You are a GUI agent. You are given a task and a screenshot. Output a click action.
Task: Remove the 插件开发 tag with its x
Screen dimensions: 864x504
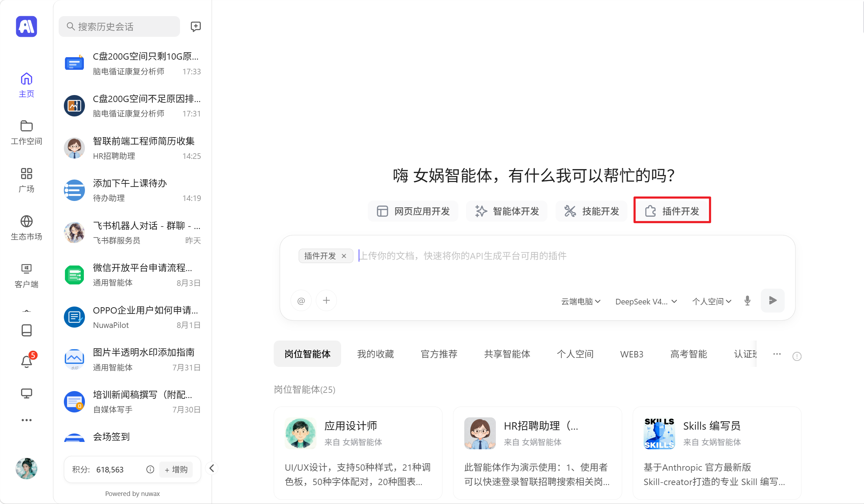pos(344,256)
